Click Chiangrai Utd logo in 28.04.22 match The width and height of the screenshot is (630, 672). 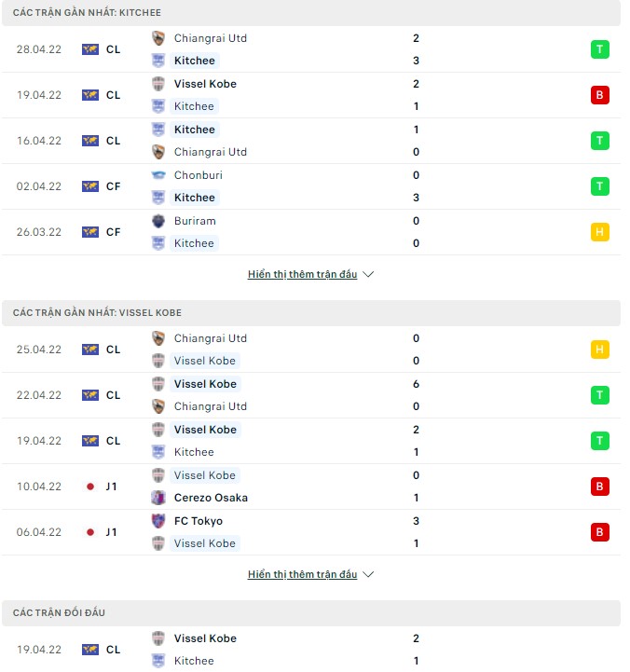point(158,38)
